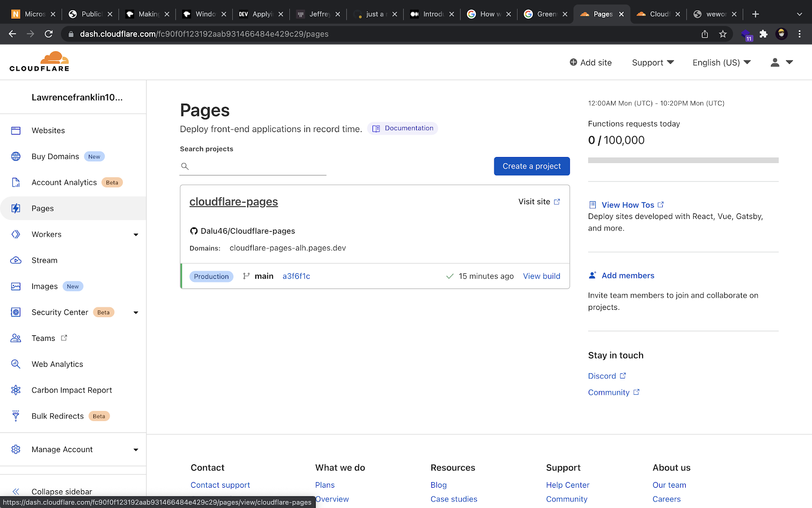Click the Security Center shield icon
Image resolution: width=812 pixels, height=508 pixels.
tap(16, 312)
